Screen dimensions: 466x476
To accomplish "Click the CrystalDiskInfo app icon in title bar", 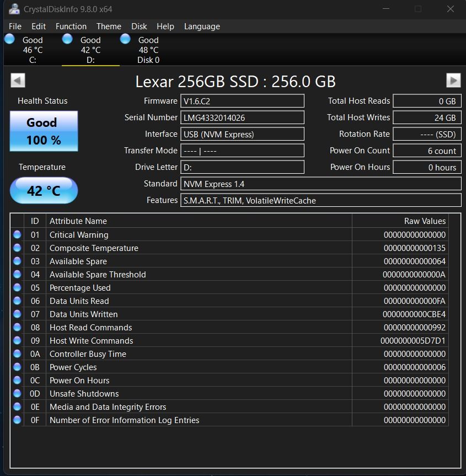I will pos(14,9).
